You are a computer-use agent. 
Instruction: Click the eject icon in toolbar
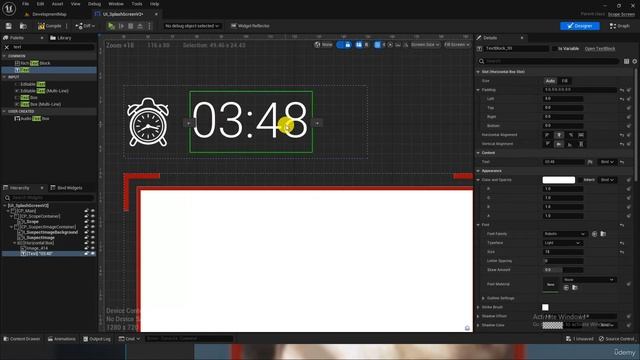(x=140, y=26)
